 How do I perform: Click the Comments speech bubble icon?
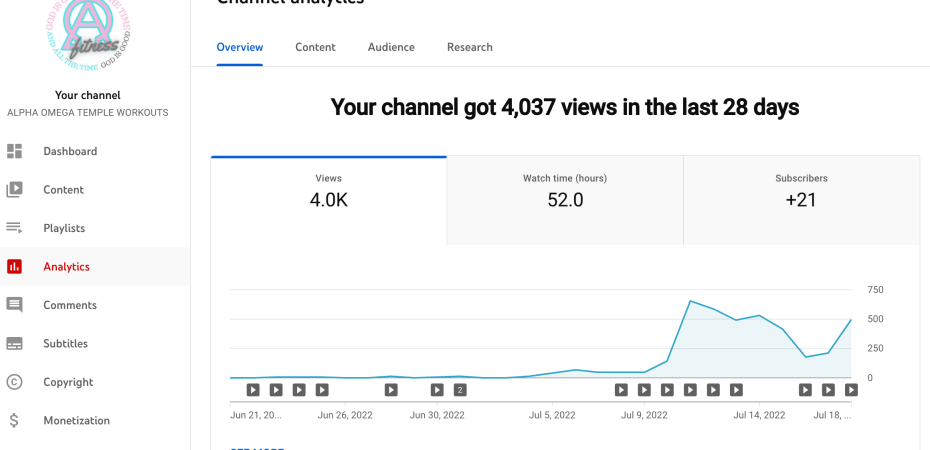click(x=14, y=305)
